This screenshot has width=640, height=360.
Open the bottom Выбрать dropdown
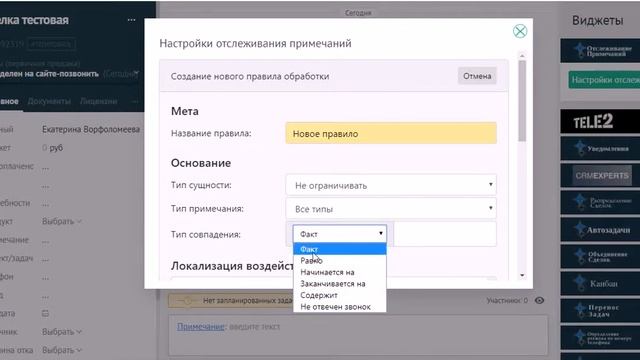tap(62, 350)
